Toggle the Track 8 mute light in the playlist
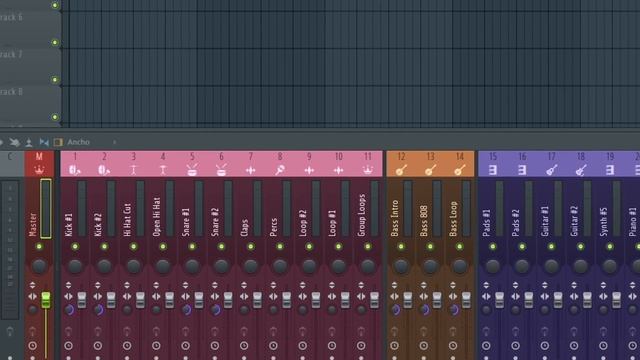Screen dimensions: 640x360 [55, 117]
